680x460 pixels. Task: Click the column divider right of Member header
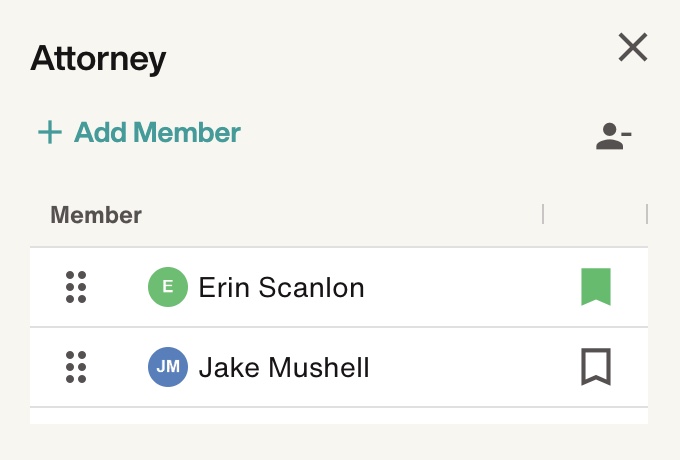pos(543,214)
